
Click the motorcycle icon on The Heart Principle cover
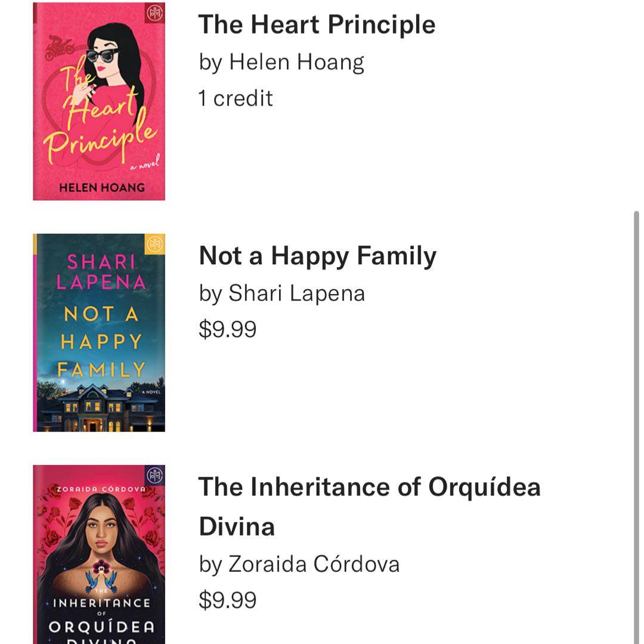pyautogui.click(x=60, y=47)
